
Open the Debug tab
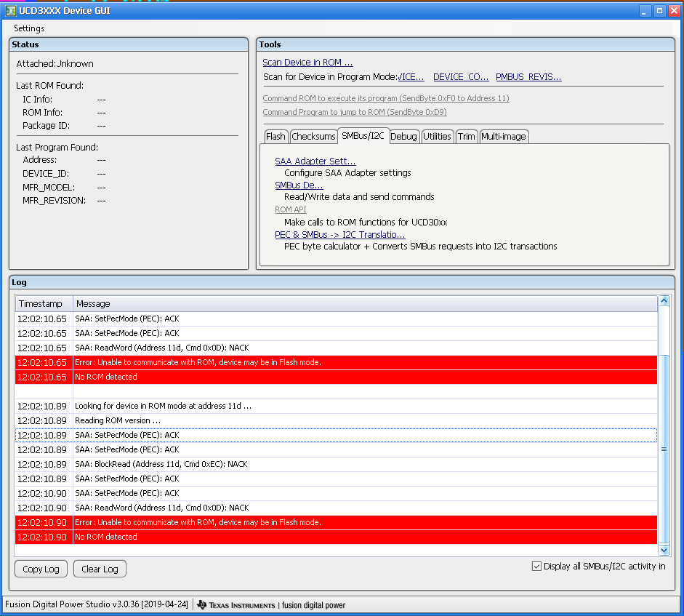(x=404, y=136)
